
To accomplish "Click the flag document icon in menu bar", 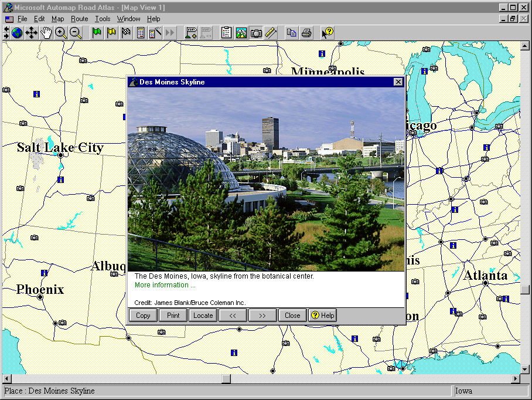I will click(9, 19).
